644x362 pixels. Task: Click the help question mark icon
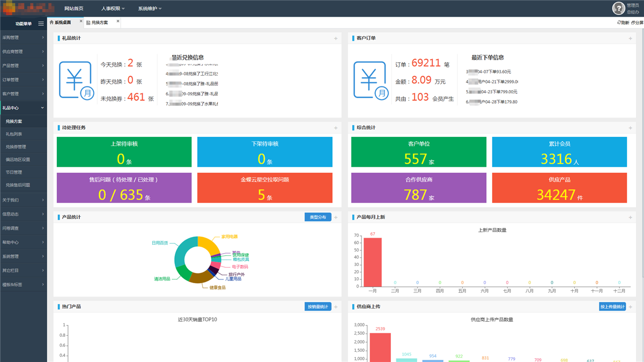[619, 8]
